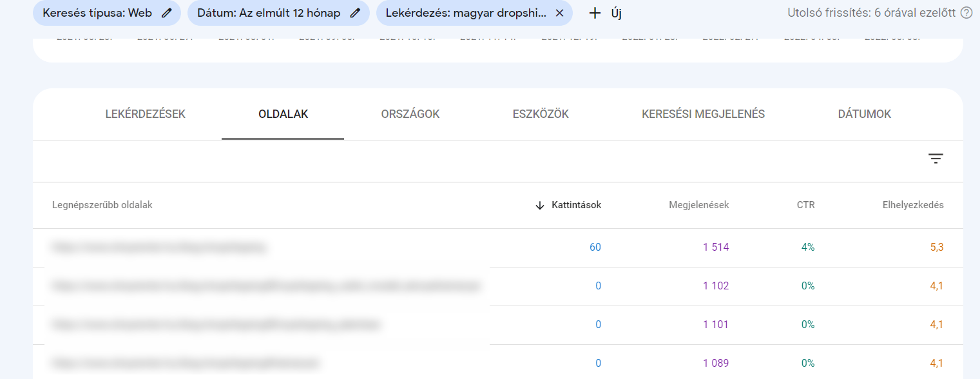Open the help icon beside last update
This screenshot has height=379, width=980.
pyautogui.click(x=966, y=13)
